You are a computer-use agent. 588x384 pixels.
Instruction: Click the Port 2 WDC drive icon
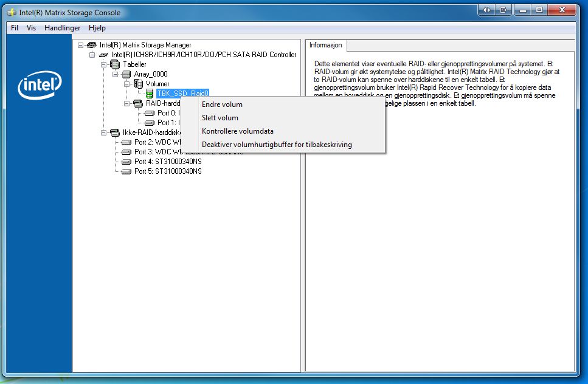(126, 142)
